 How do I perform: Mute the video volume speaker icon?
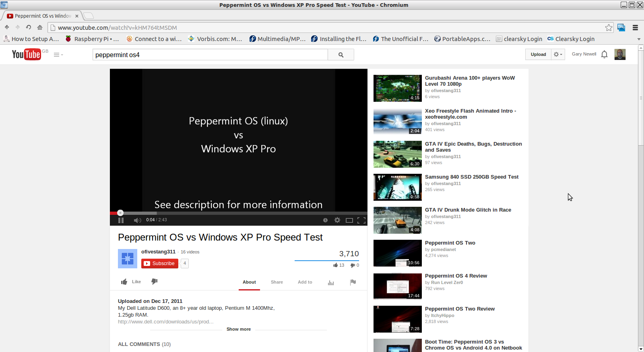pos(137,220)
